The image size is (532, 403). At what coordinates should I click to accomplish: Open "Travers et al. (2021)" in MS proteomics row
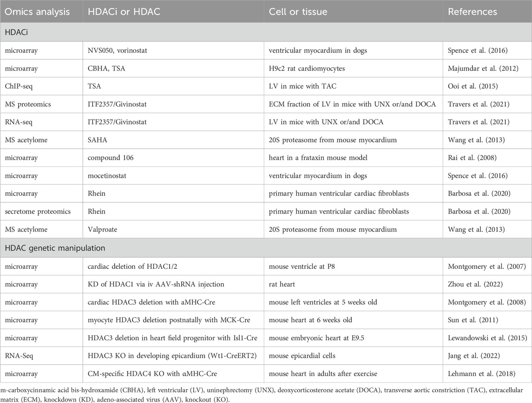479,104
